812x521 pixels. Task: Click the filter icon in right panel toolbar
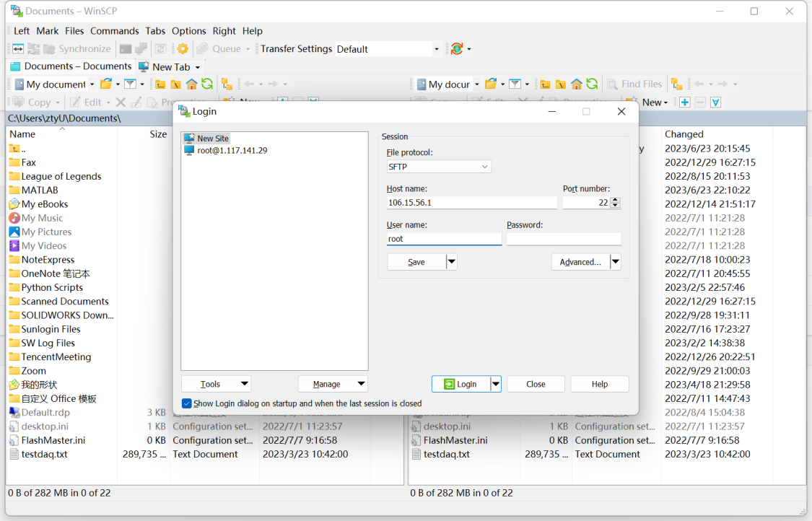[x=515, y=84]
